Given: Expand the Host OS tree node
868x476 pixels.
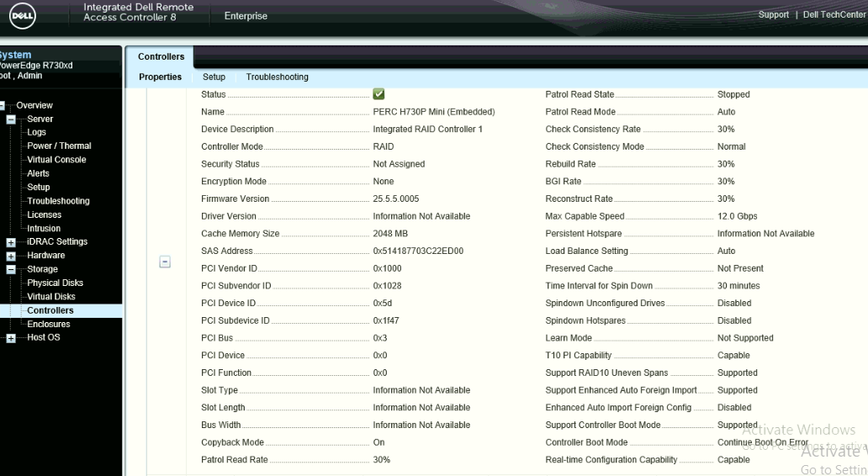Looking at the screenshot, I should click(x=11, y=337).
